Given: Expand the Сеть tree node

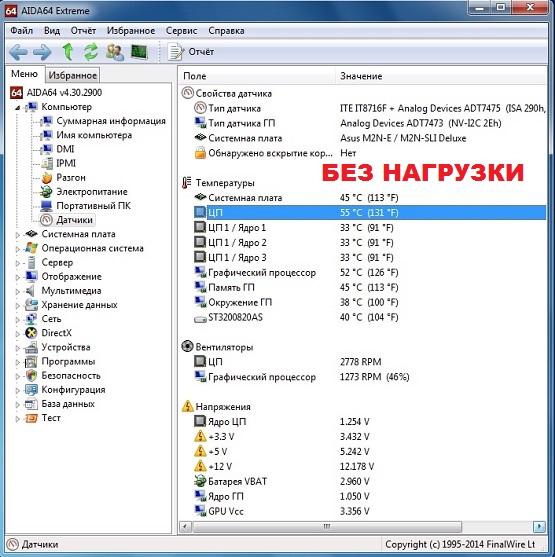Looking at the screenshot, I should pos(17,319).
